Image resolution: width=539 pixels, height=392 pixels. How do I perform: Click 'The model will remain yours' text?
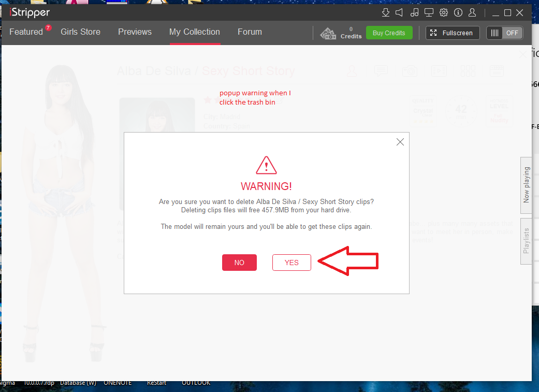click(267, 227)
